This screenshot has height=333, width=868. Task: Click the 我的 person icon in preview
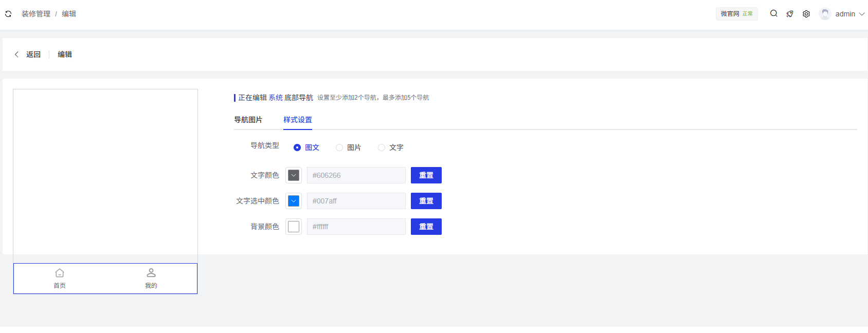pos(151,273)
